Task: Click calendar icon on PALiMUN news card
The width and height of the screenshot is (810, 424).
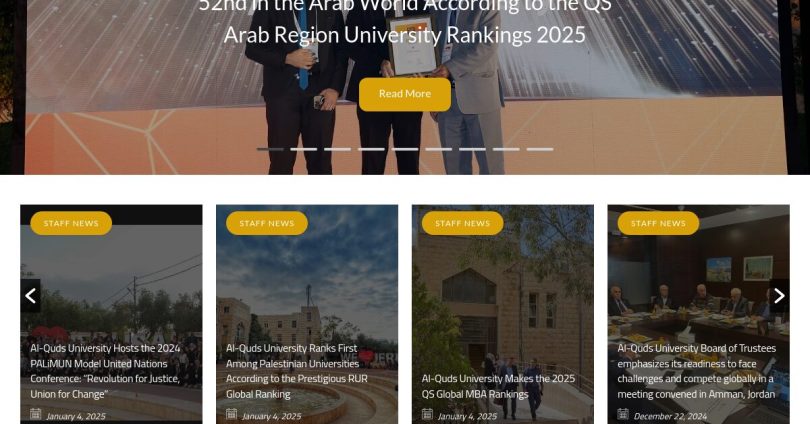Action: pos(35,414)
